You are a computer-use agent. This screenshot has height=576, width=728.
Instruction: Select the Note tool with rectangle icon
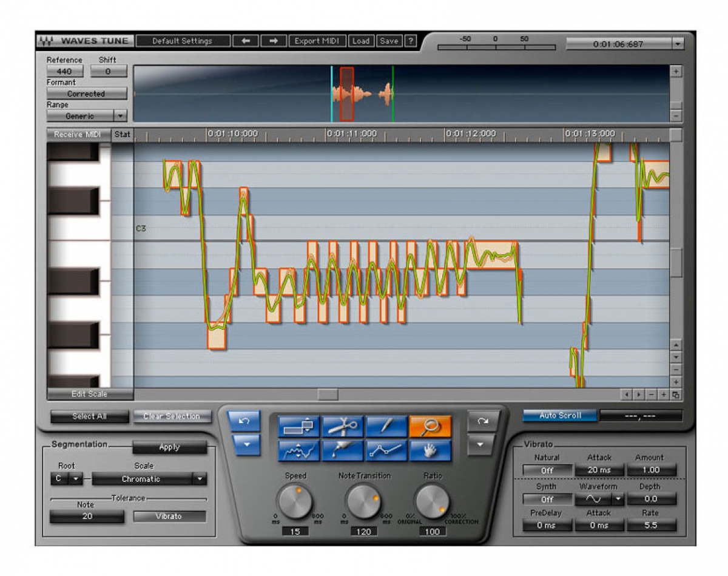pos(298,427)
